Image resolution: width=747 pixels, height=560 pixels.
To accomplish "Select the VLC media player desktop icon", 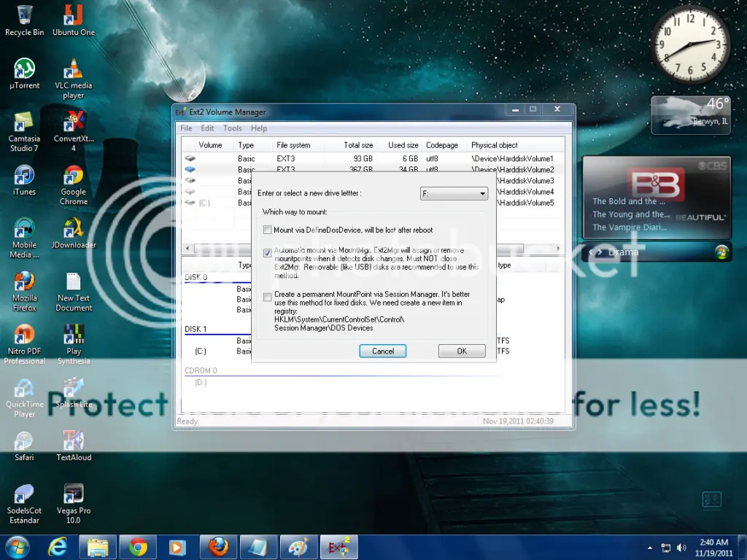I will 74,79.
